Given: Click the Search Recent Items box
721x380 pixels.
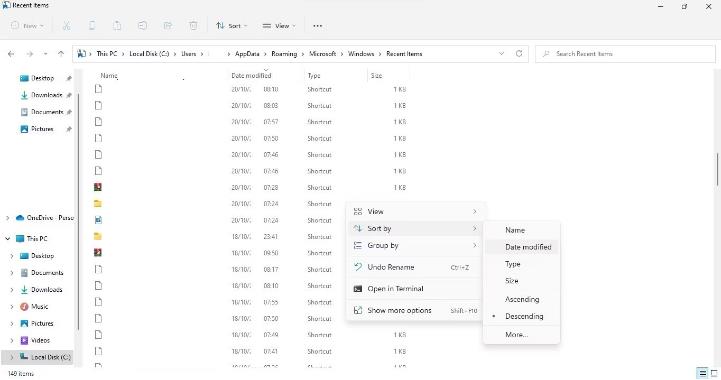Looking at the screenshot, I should (x=625, y=54).
